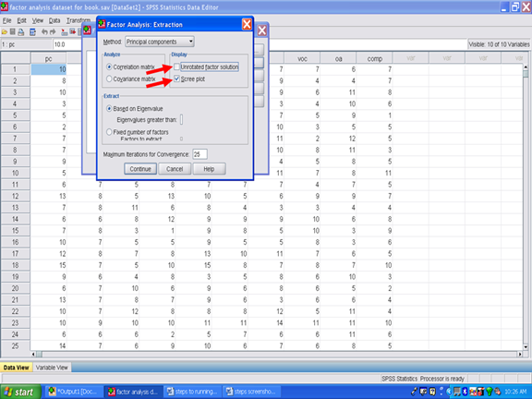Switch to 'steps screensho...' taskbar window
532x399 pixels.
pos(252,392)
